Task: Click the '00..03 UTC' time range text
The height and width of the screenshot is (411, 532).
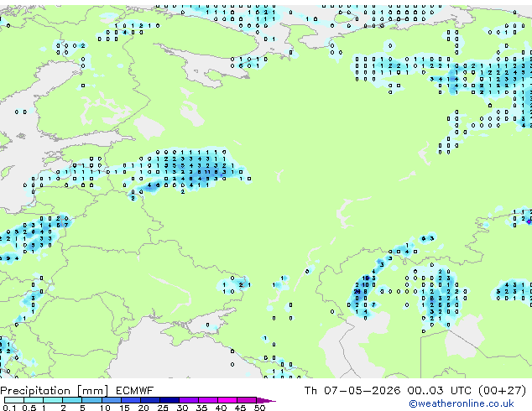Action: [x=440, y=391]
